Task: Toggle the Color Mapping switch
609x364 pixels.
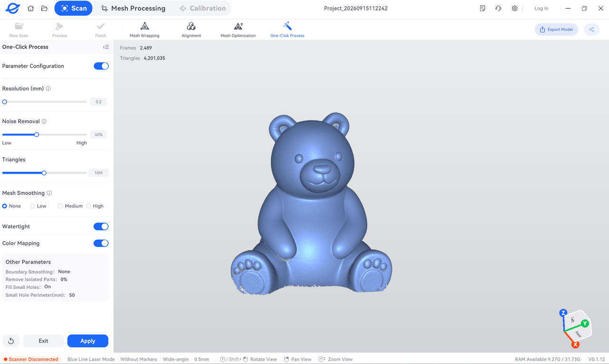Action: [101, 243]
